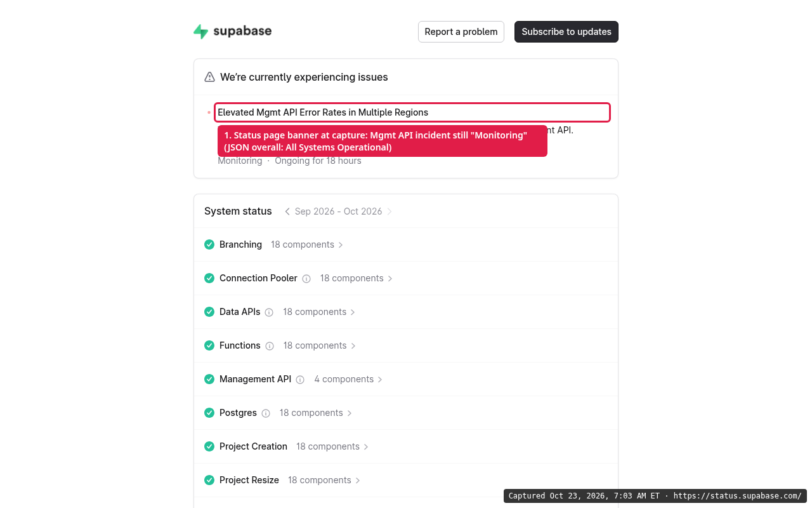
Task: Click the Postgres component name
Action: pyautogui.click(x=238, y=413)
